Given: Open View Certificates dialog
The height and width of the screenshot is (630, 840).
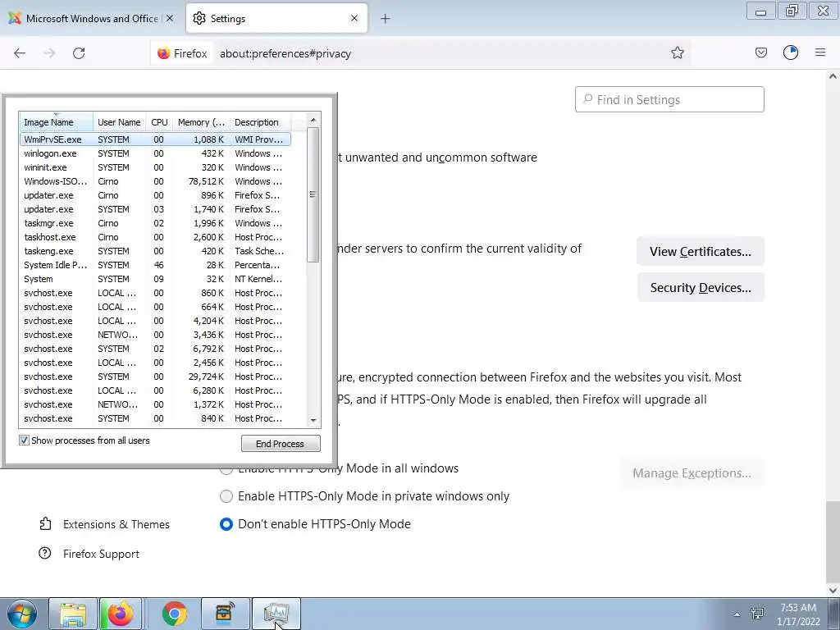Looking at the screenshot, I should click(701, 251).
